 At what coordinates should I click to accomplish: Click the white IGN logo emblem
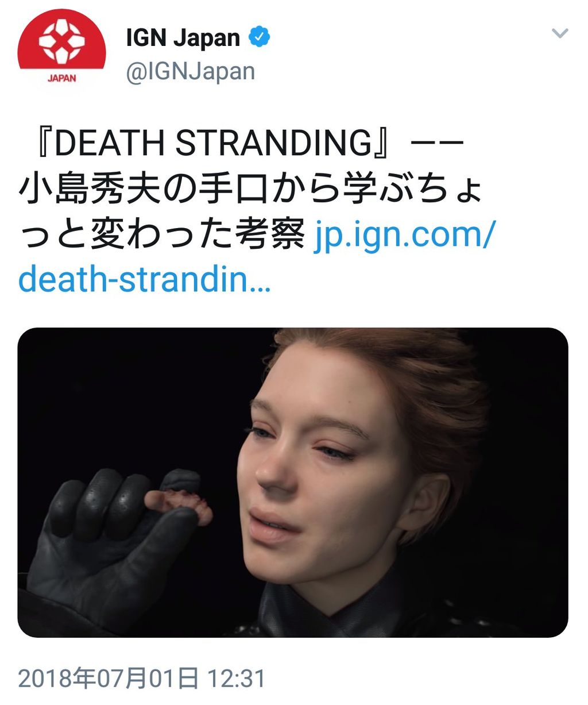pyautogui.click(x=61, y=41)
